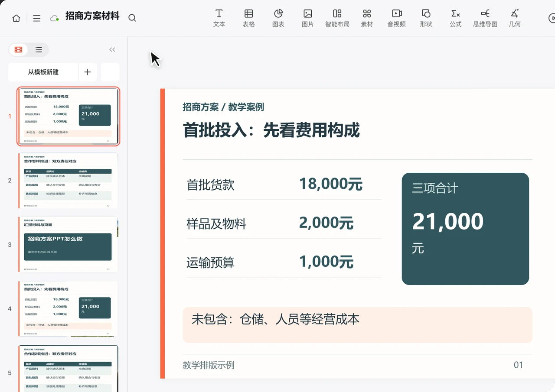Open the 智能布局 smart layout tool
This screenshot has height=392, width=555.
coord(337,18)
